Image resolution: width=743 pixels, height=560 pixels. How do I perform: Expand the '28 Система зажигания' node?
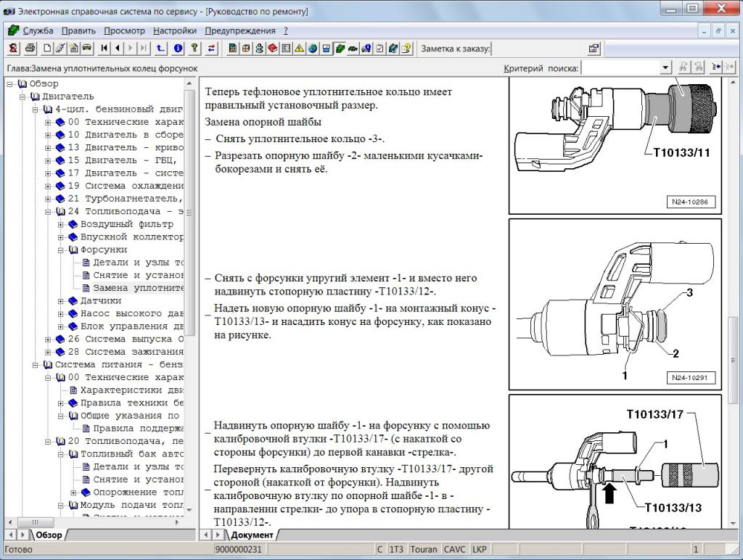(48, 353)
